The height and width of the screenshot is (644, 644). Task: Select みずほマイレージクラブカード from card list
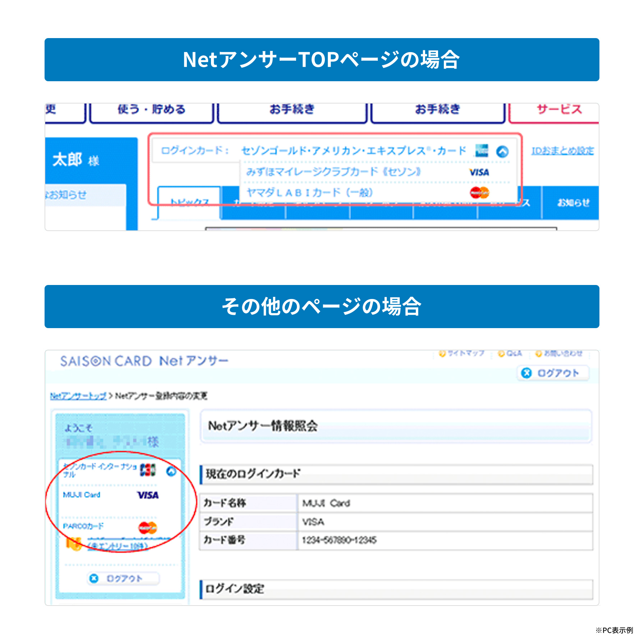[x=333, y=172]
